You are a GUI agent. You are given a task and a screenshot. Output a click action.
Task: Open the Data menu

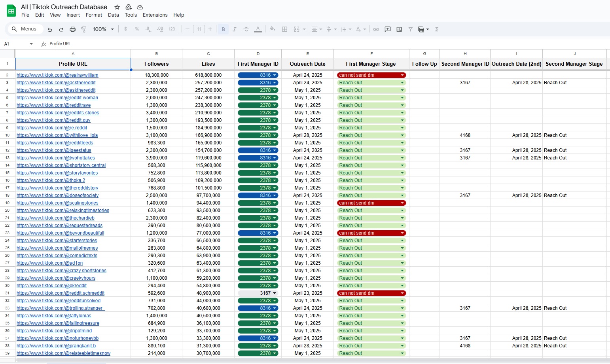pyautogui.click(x=113, y=15)
